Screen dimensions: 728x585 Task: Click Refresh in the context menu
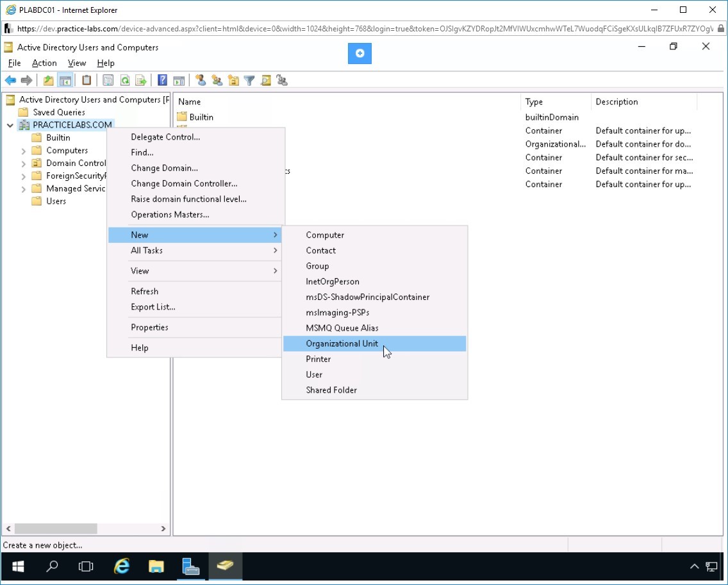pos(195,291)
